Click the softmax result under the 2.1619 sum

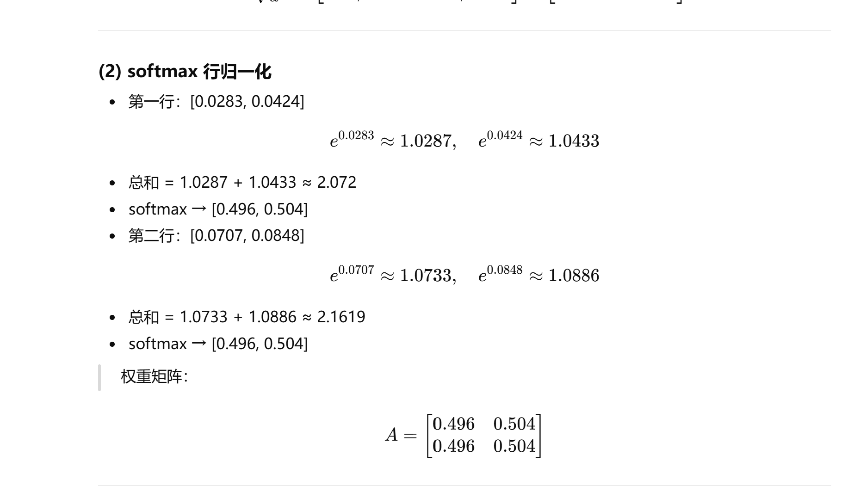point(218,344)
